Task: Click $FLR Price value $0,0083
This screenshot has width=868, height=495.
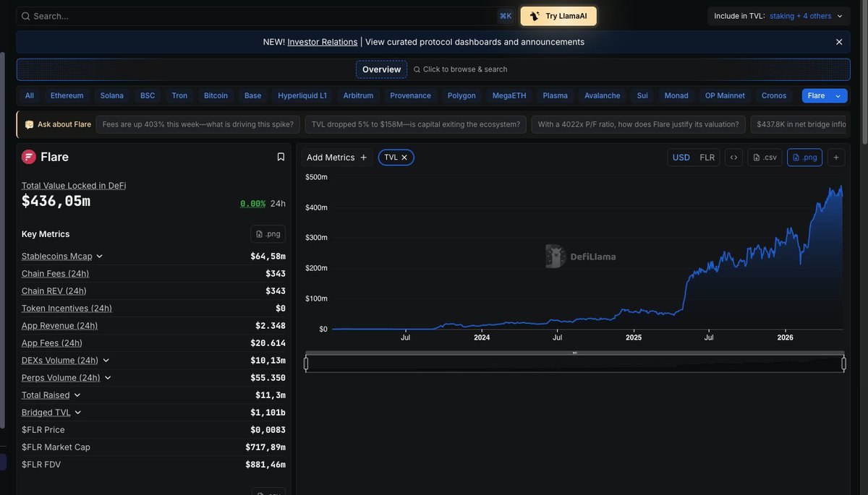Action: [x=268, y=430]
